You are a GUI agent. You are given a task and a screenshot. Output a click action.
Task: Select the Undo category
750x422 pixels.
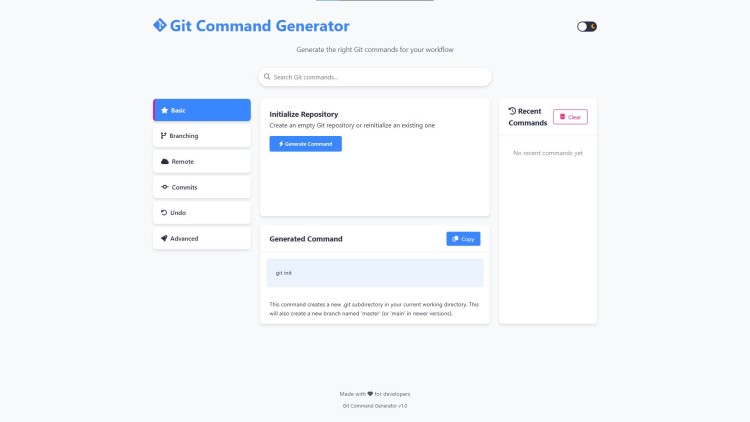coord(202,213)
